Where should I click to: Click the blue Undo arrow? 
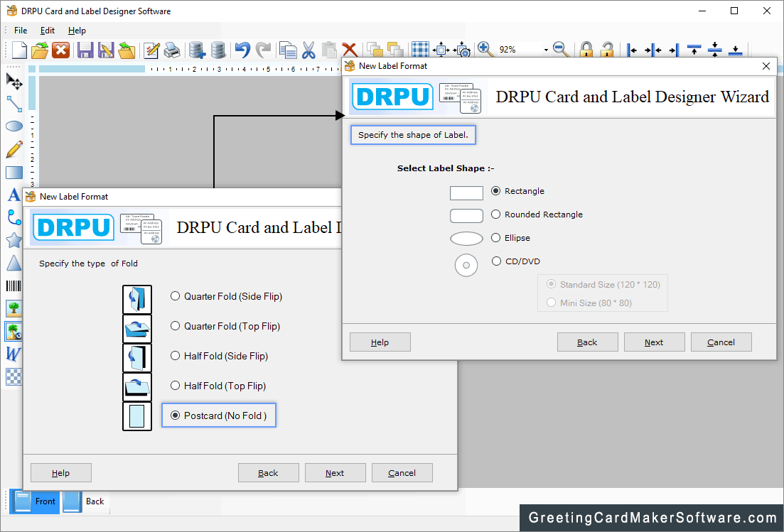click(242, 50)
